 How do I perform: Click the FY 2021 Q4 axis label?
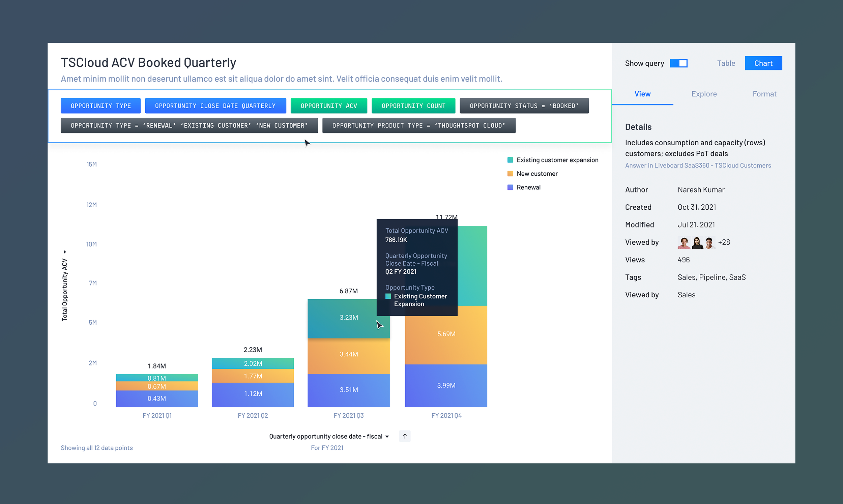pyautogui.click(x=446, y=416)
